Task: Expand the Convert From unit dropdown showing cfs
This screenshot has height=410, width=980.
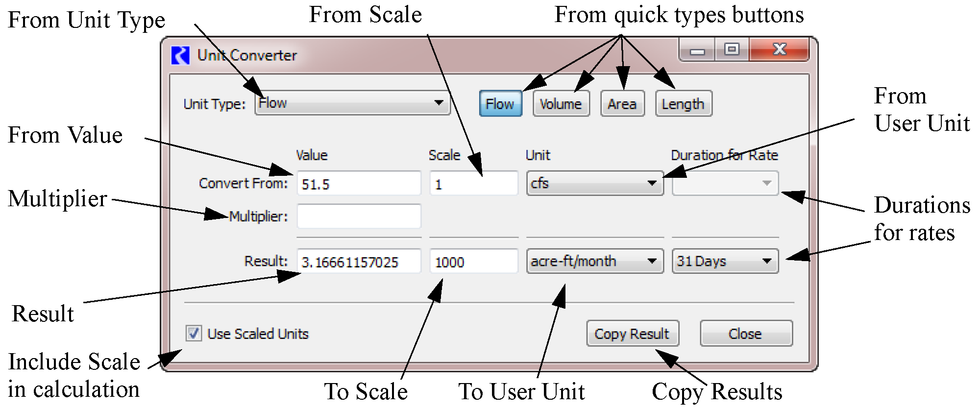Action: click(x=594, y=183)
